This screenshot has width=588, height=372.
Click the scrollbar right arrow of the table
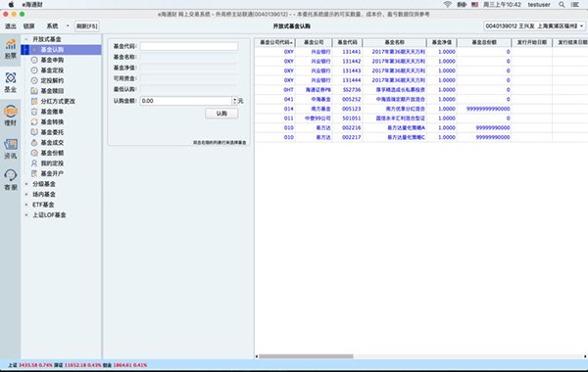[x=585, y=356]
